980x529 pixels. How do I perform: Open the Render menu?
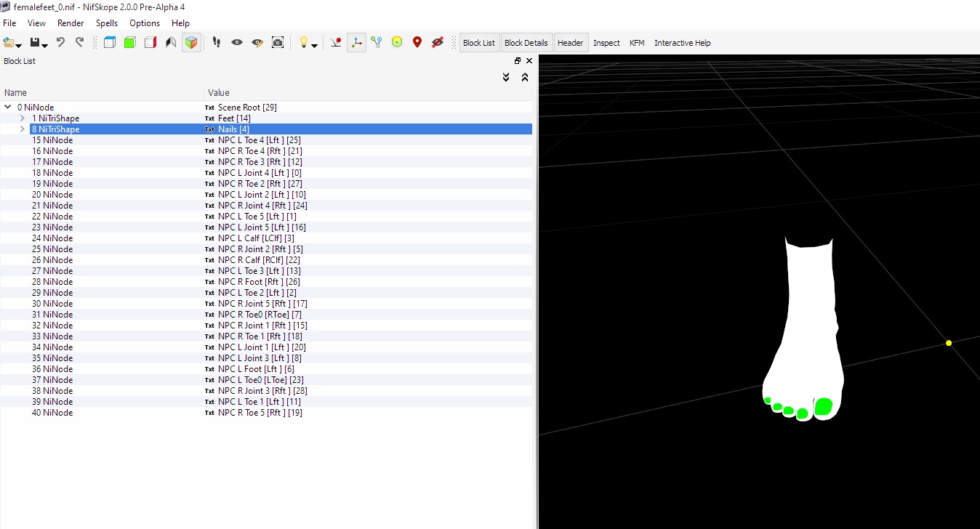click(71, 23)
